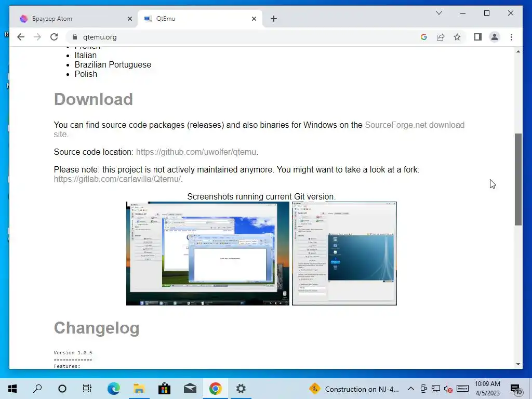Click the Download heading
The image size is (532, 399).
coord(94,99)
